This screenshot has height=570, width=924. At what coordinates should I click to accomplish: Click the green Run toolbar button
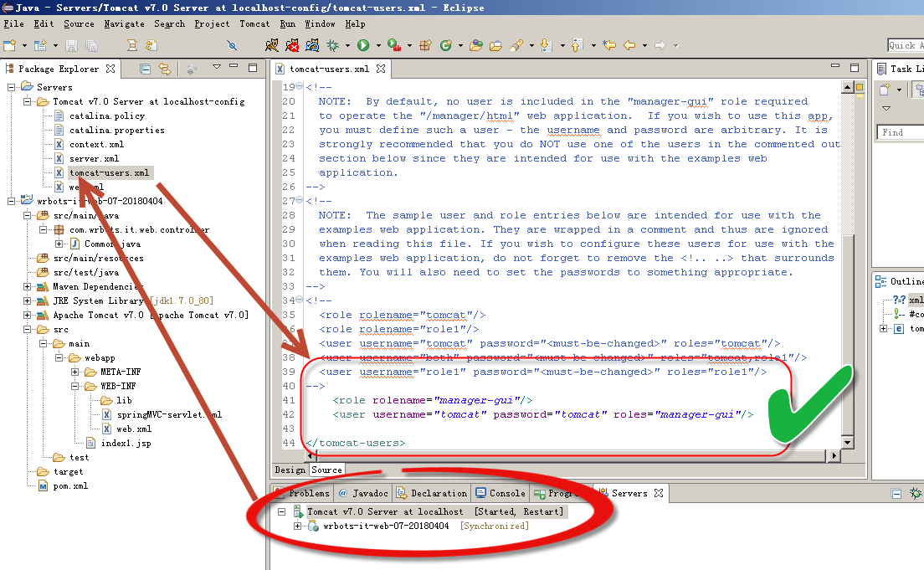[x=363, y=45]
